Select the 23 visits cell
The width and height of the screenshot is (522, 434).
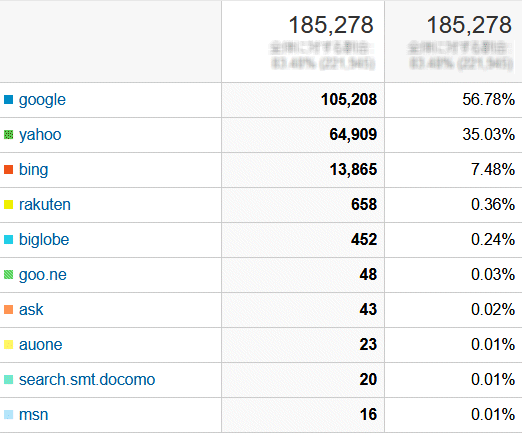tap(303, 345)
